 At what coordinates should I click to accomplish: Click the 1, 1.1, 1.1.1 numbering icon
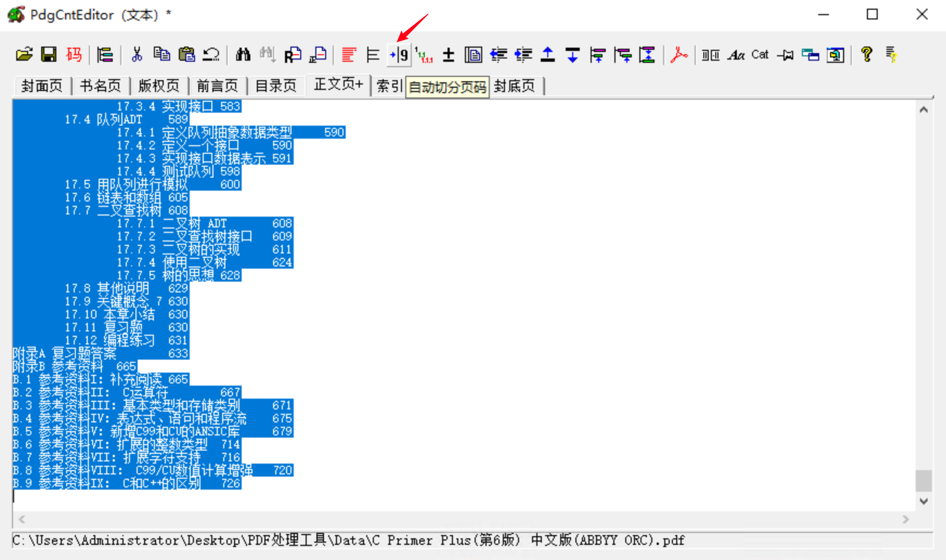[424, 55]
